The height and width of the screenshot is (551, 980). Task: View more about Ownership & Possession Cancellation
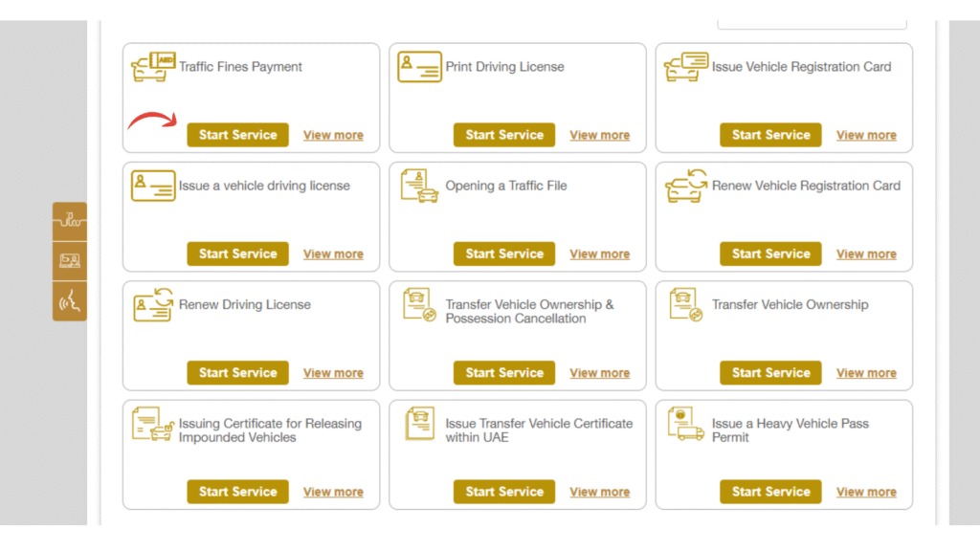[599, 372]
